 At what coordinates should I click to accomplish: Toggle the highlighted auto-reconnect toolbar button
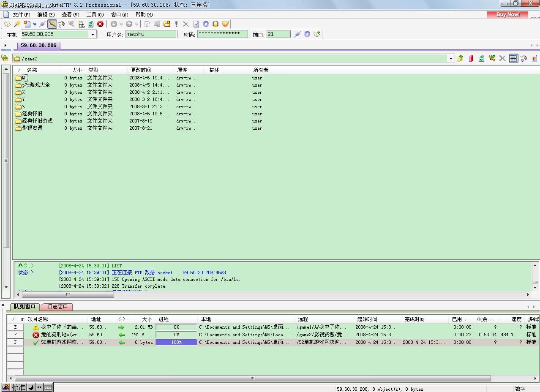pyautogui.click(x=52, y=24)
